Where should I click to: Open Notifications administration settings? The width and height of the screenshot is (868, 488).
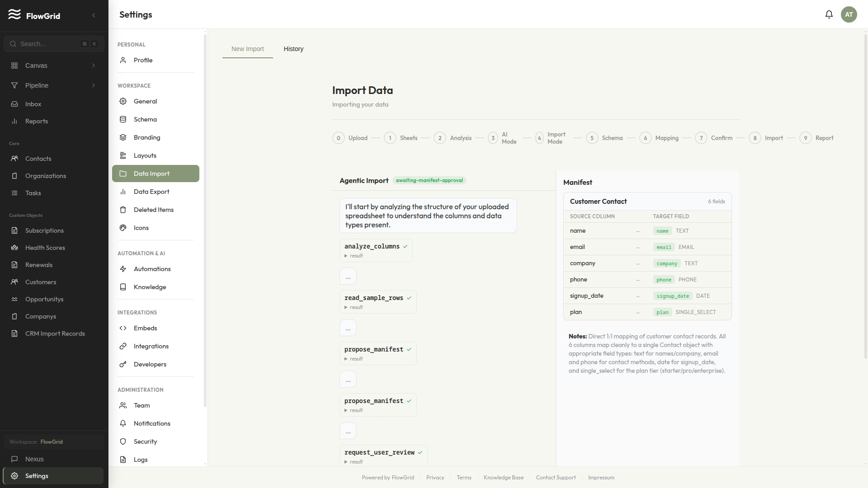pyautogui.click(x=156, y=423)
